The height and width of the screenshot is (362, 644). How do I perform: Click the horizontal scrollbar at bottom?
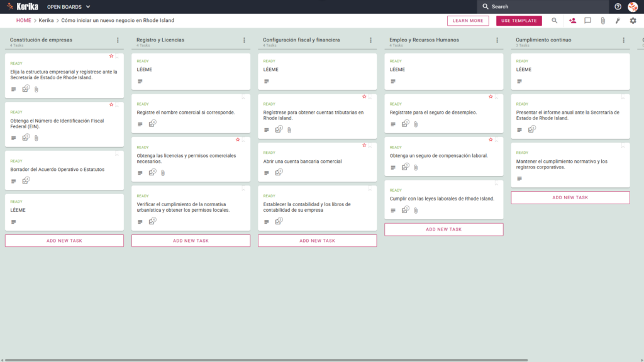266,360
